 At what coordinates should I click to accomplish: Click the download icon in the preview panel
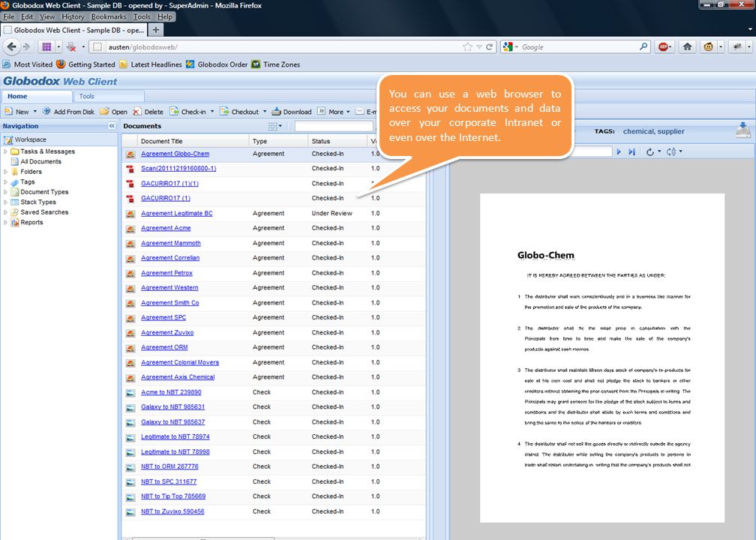coord(743,130)
